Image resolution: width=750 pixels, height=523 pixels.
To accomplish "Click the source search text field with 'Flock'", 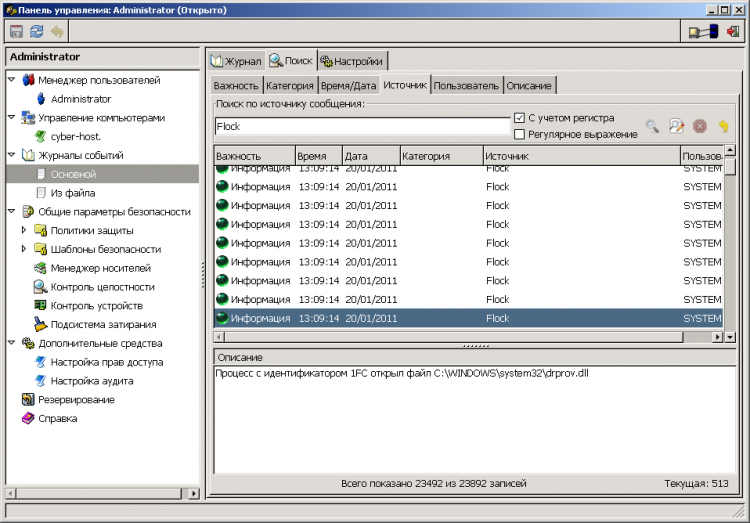I will pyautogui.click(x=362, y=127).
